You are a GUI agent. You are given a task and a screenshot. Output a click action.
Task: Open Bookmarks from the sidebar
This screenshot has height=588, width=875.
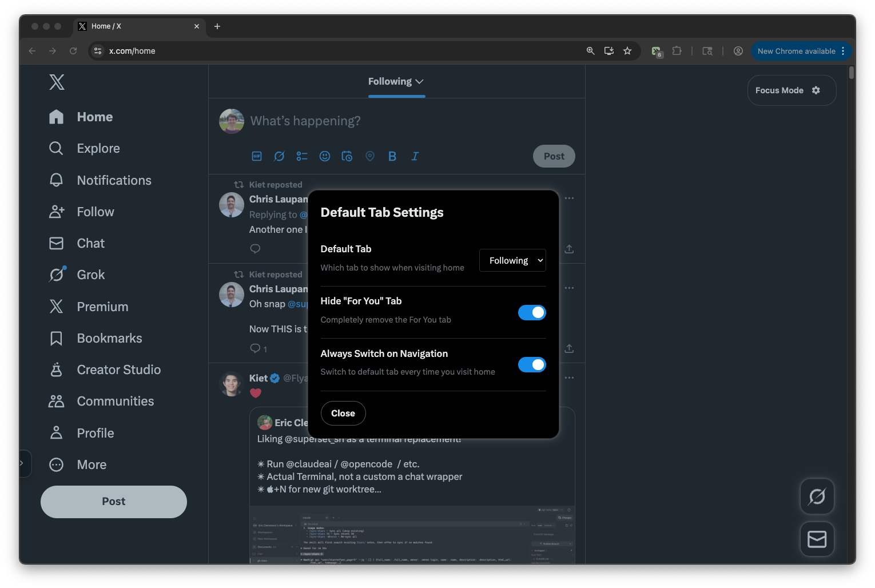109,338
